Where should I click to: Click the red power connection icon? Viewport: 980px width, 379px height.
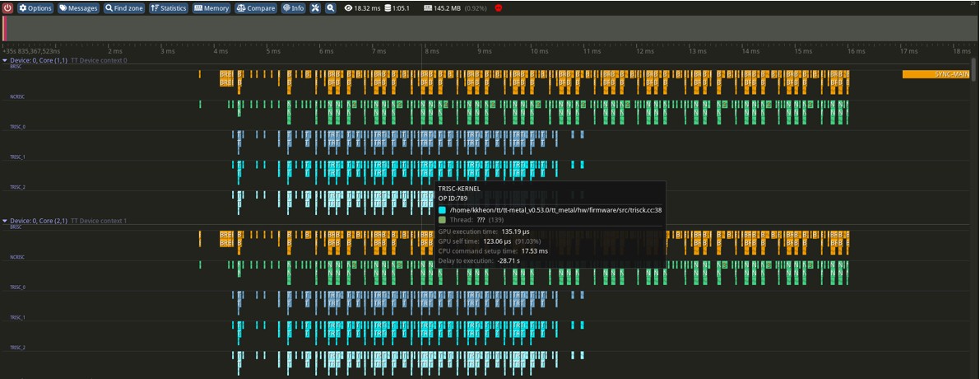[7, 7]
